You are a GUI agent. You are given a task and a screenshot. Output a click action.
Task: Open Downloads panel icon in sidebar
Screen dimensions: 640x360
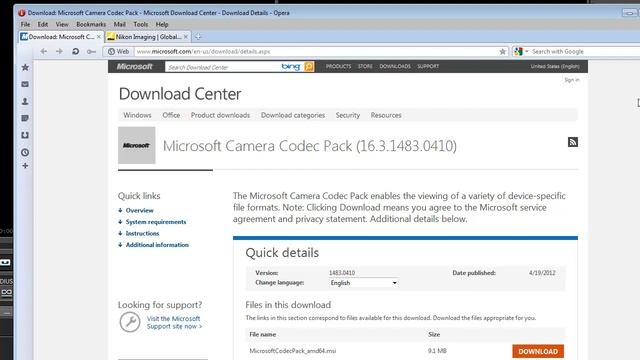pyautogui.click(x=25, y=135)
